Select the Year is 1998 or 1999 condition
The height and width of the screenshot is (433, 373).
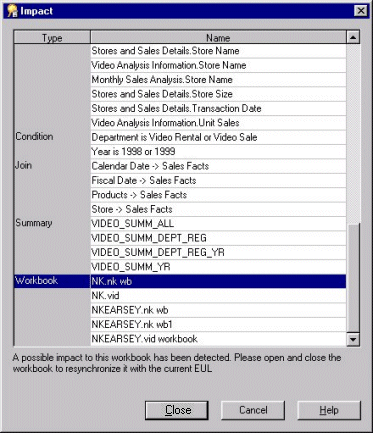click(x=218, y=151)
